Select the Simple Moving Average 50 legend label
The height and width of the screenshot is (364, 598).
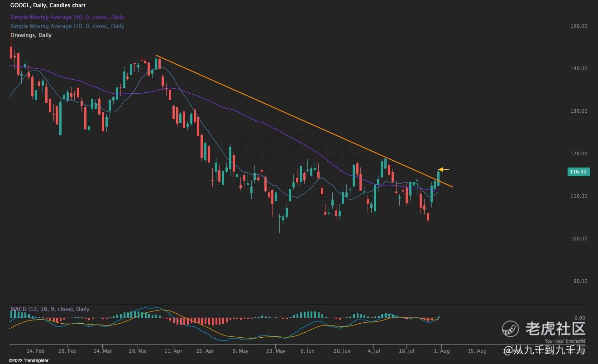coord(67,17)
